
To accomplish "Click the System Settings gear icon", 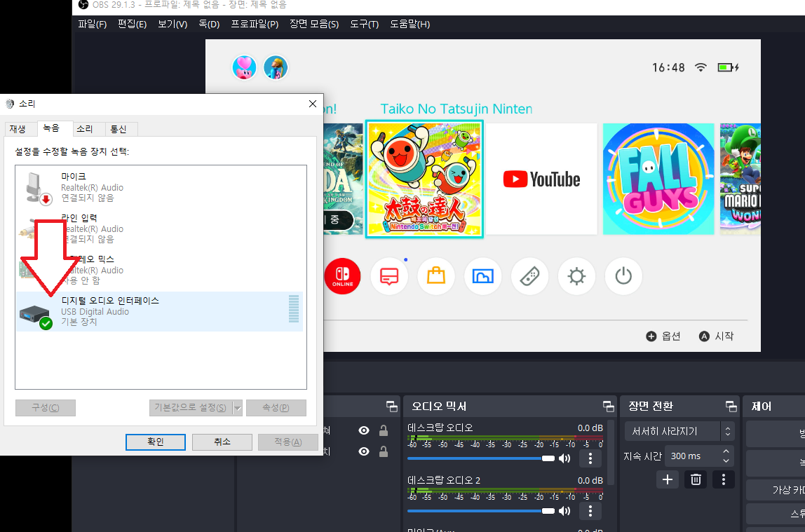I will [x=576, y=276].
